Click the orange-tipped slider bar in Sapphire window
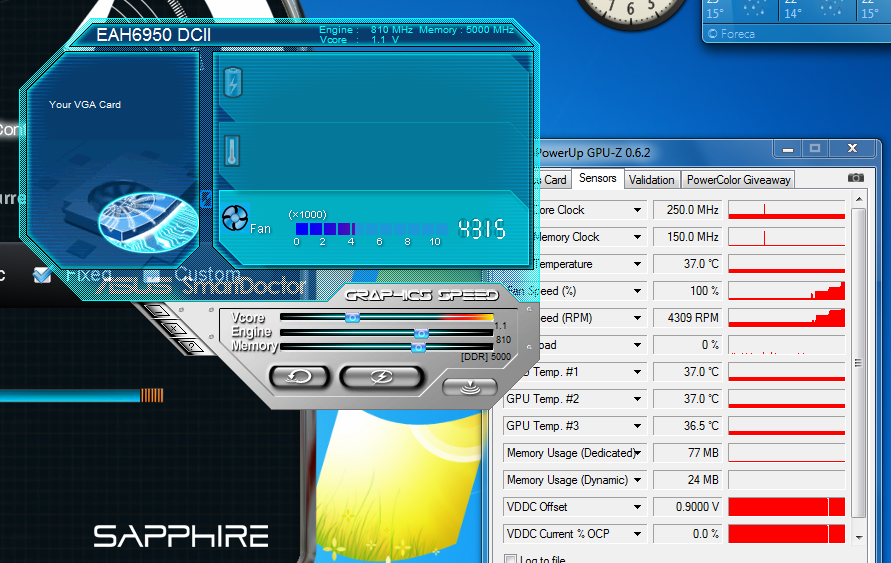Viewport: 891px width, 563px height. point(82,395)
